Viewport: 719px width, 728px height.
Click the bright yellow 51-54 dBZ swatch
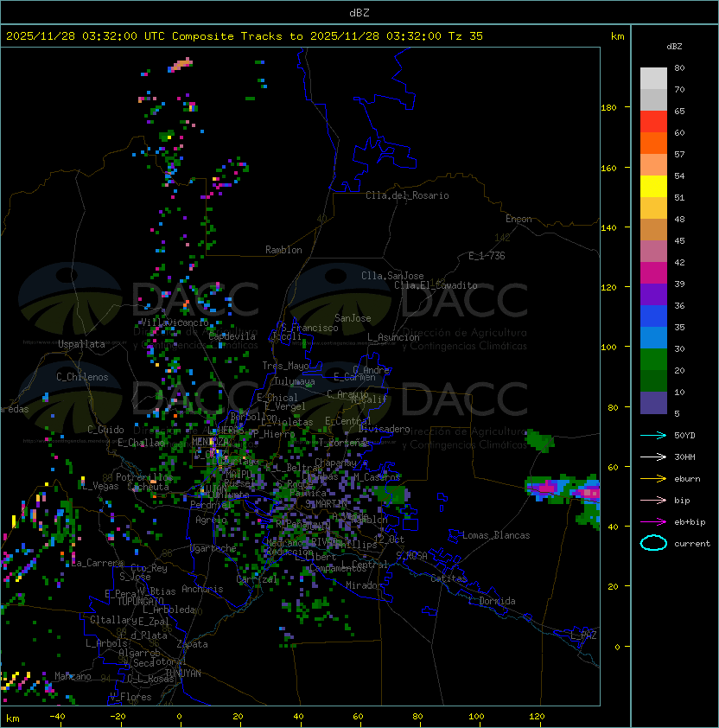tap(653, 186)
